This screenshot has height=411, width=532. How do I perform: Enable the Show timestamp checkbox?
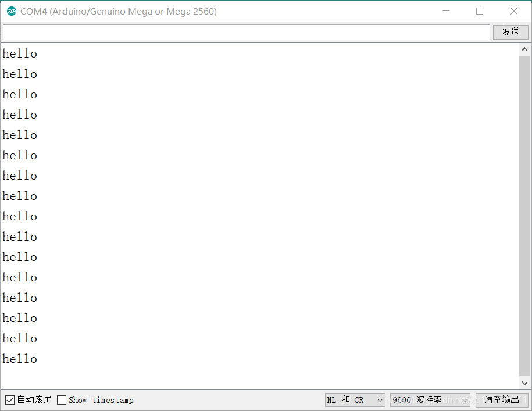coord(62,400)
